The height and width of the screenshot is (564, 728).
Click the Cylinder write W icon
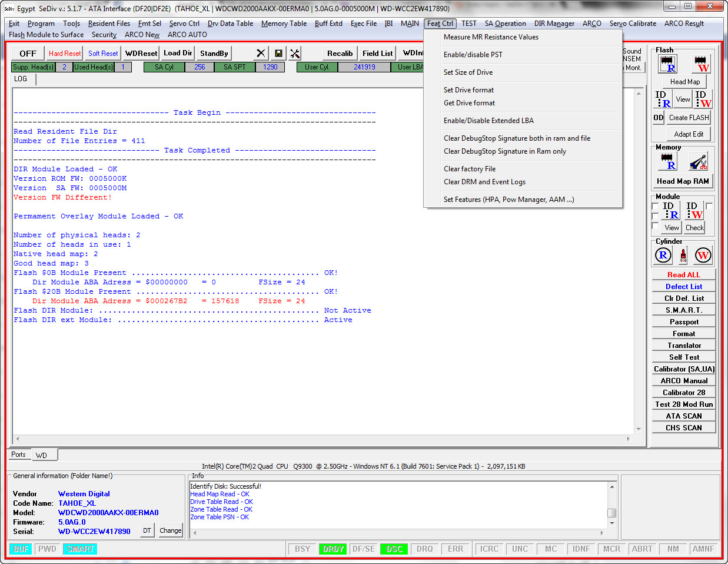(x=703, y=255)
